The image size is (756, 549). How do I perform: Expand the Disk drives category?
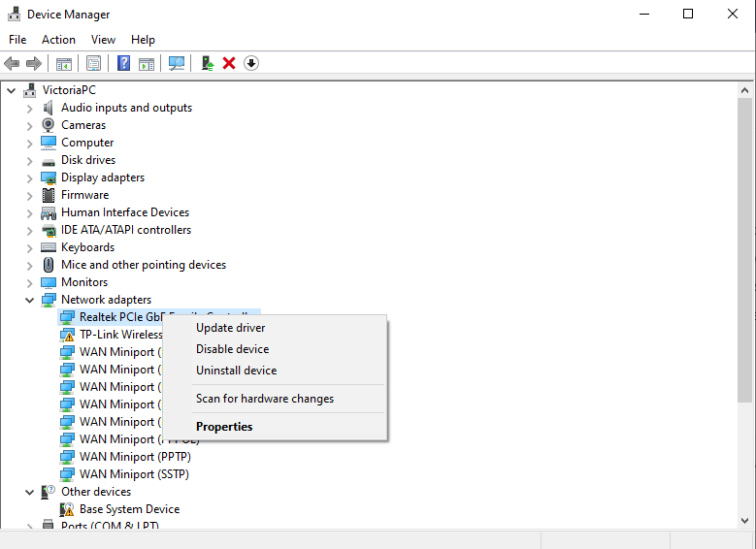[29, 160]
